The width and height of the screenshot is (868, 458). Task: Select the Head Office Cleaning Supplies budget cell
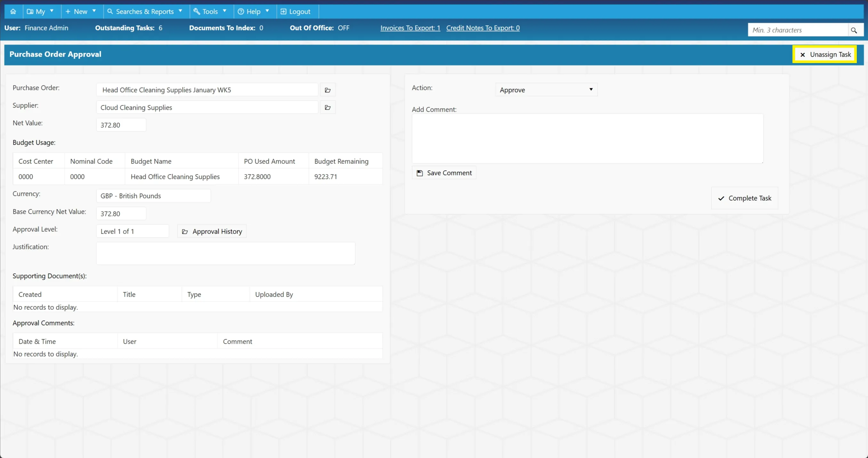coord(181,177)
